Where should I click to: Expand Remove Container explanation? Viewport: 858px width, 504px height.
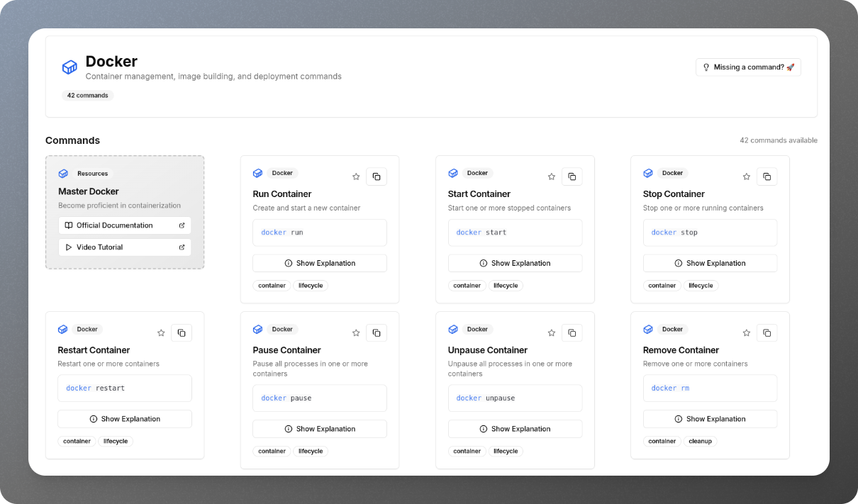(x=710, y=419)
